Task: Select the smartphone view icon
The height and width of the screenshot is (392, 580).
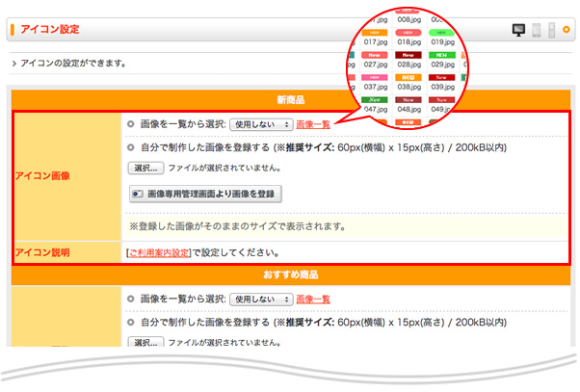Action: (x=537, y=30)
